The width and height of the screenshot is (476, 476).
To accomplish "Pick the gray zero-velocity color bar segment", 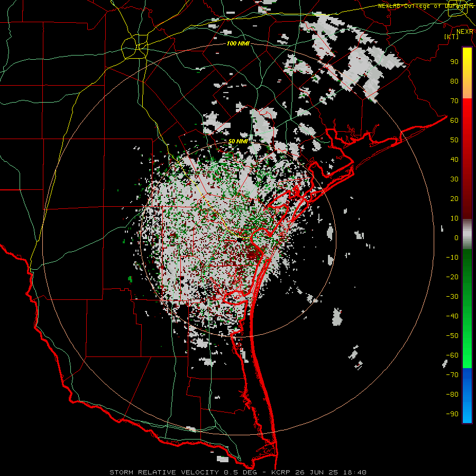I will (x=467, y=235).
